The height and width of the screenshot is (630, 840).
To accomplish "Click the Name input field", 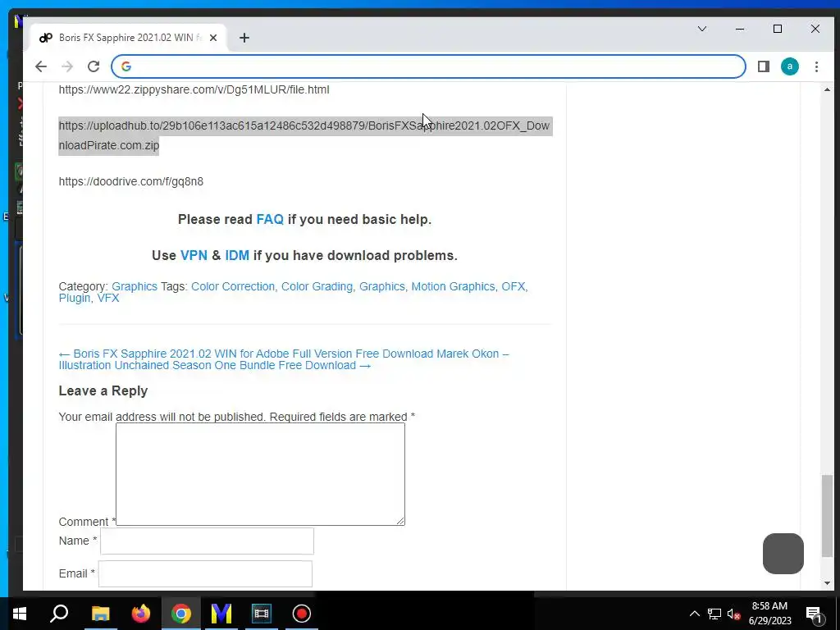I will (207, 541).
